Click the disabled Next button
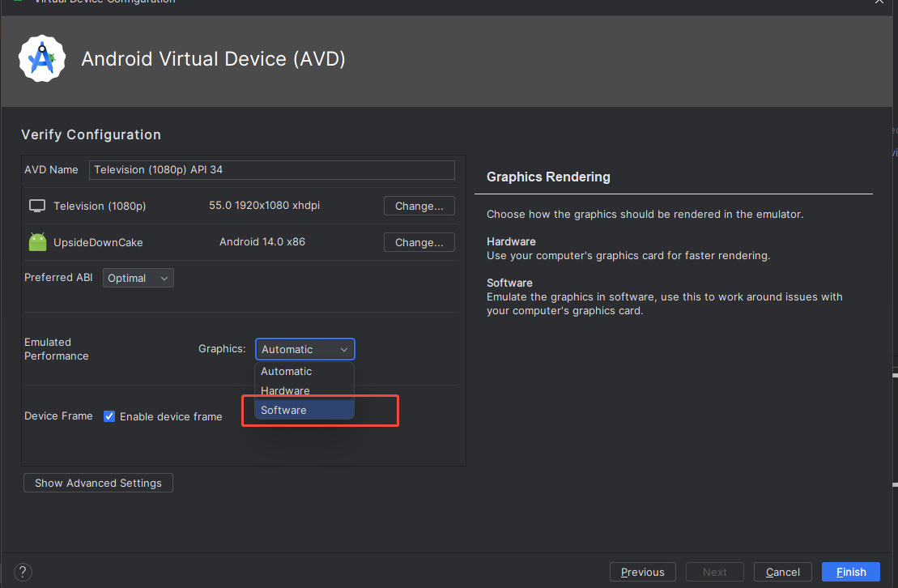Viewport: 898px width, 588px height. pyautogui.click(x=715, y=572)
